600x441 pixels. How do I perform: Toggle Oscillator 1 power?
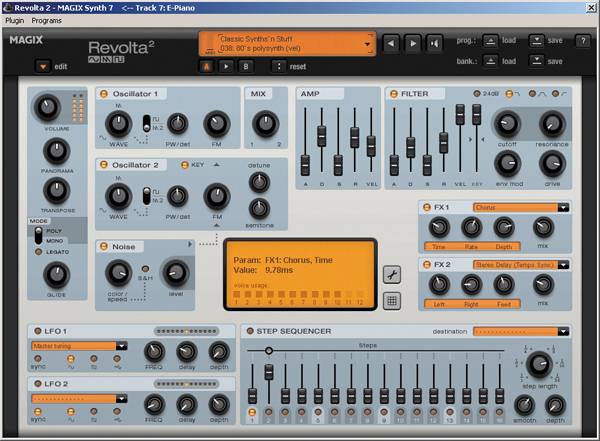coord(103,94)
